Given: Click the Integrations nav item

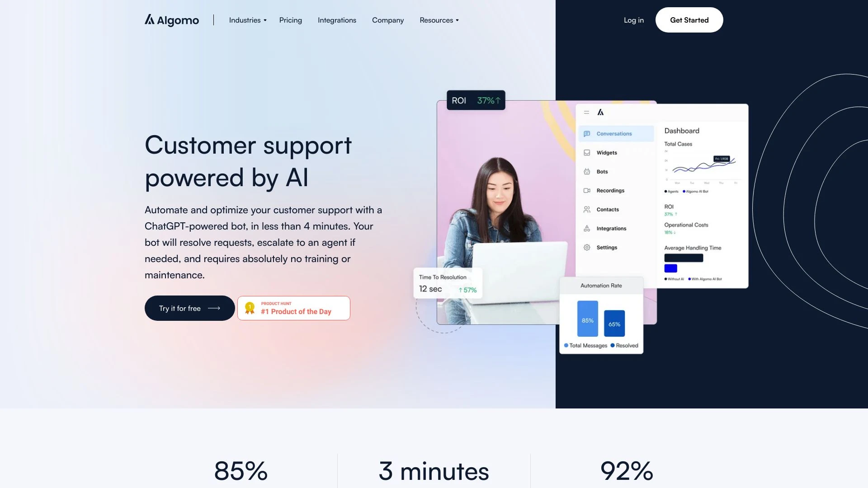Looking at the screenshot, I should coord(337,20).
